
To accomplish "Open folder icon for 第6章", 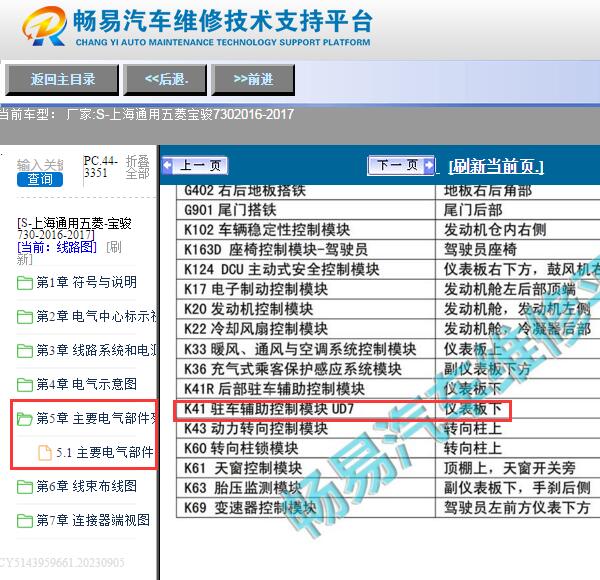I will [x=25, y=487].
